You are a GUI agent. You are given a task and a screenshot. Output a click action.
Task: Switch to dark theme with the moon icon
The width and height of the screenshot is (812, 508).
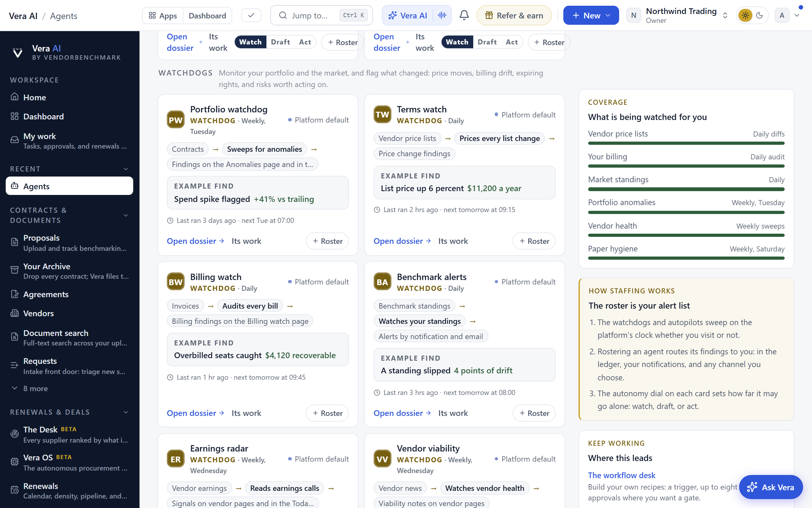click(760, 16)
